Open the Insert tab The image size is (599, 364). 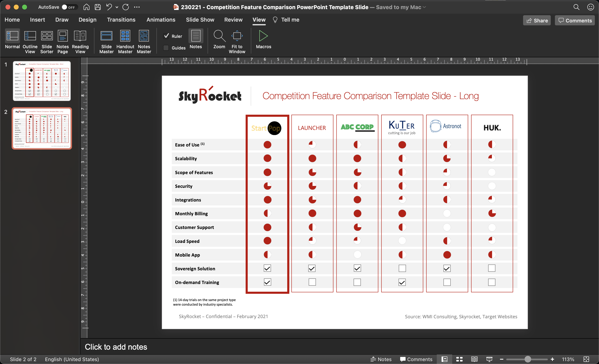click(37, 20)
